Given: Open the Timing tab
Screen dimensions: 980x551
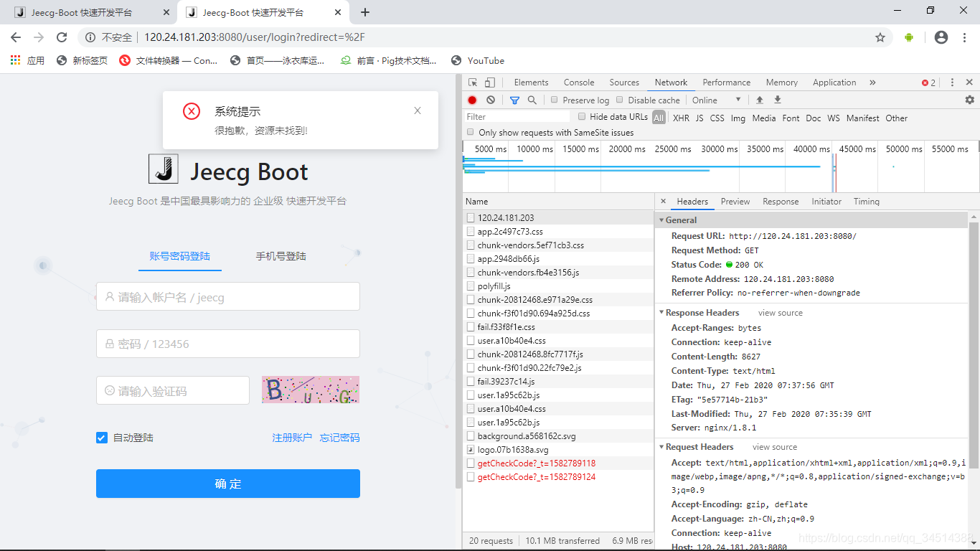Looking at the screenshot, I should tap(867, 202).
